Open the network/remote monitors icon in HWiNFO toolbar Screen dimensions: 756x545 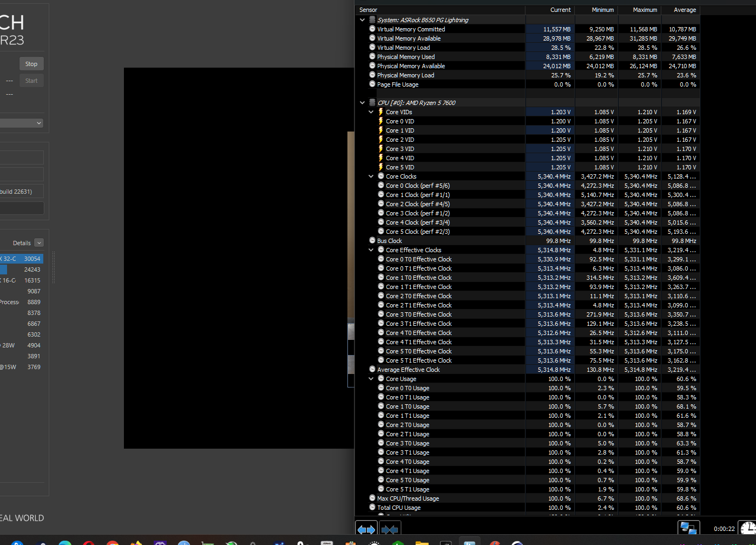point(688,529)
